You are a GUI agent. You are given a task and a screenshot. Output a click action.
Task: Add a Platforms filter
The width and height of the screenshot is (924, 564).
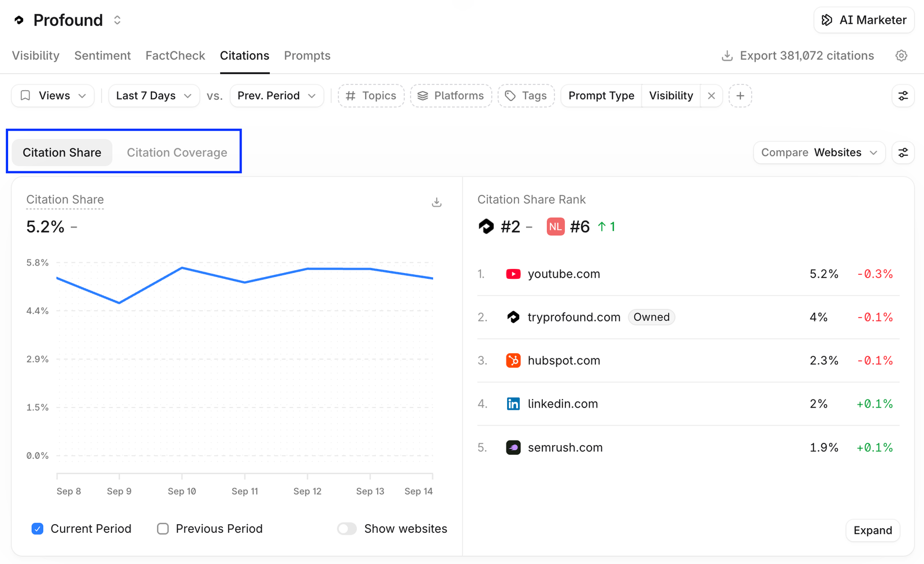451,96
